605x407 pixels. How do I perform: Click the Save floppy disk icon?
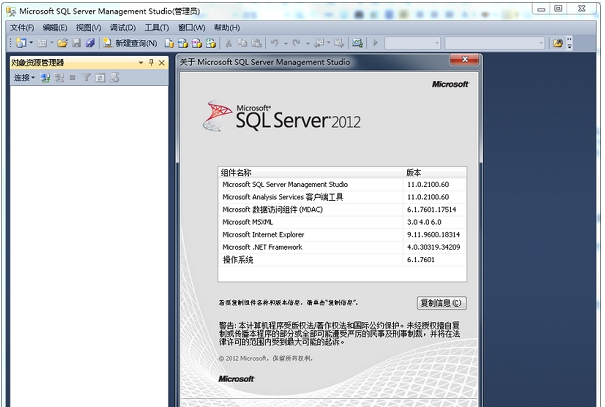point(77,43)
